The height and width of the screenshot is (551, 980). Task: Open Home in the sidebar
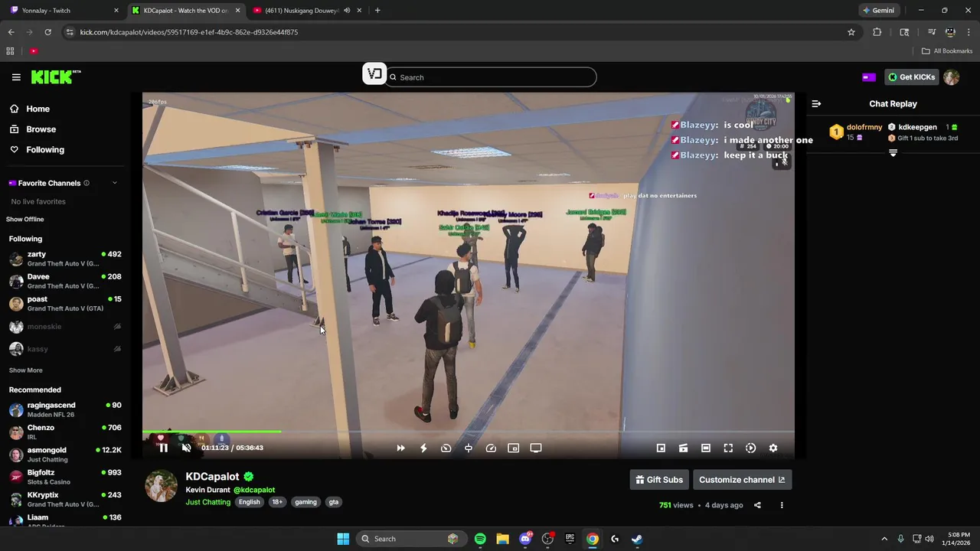[30, 109]
